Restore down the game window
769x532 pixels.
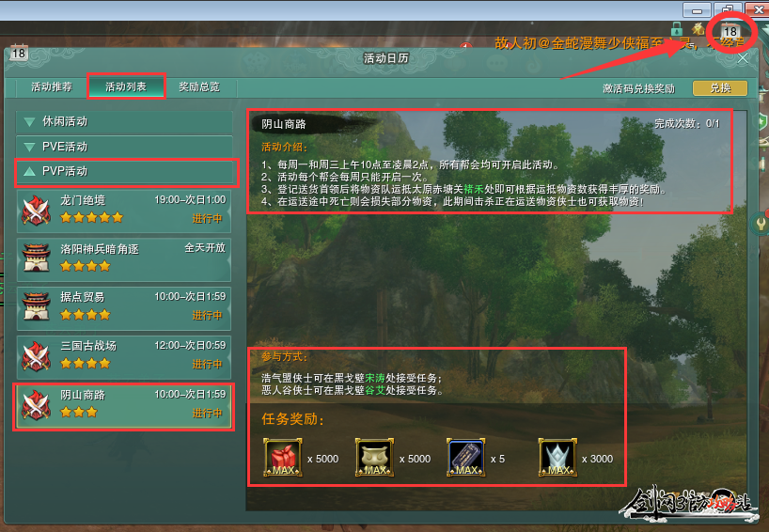click(728, 10)
